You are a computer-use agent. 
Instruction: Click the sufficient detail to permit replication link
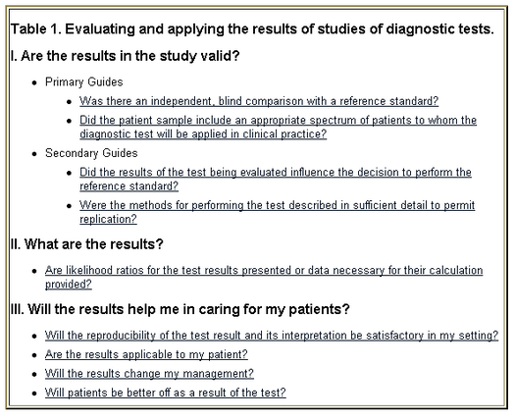pyautogui.click(x=277, y=212)
